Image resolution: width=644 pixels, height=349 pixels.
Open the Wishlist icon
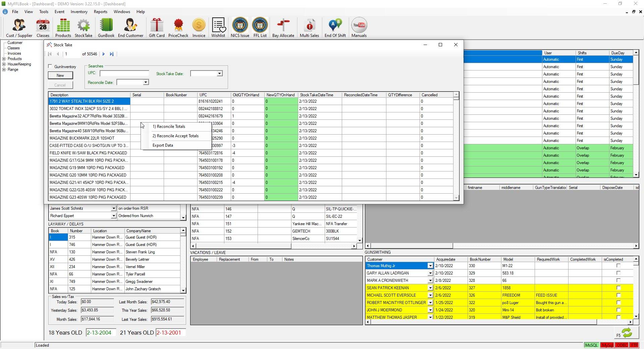click(x=218, y=28)
